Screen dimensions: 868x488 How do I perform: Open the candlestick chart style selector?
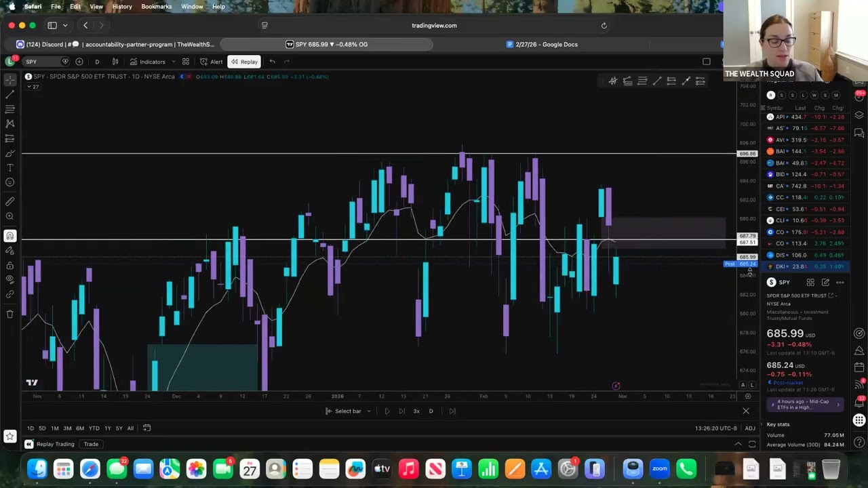click(115, 62)
